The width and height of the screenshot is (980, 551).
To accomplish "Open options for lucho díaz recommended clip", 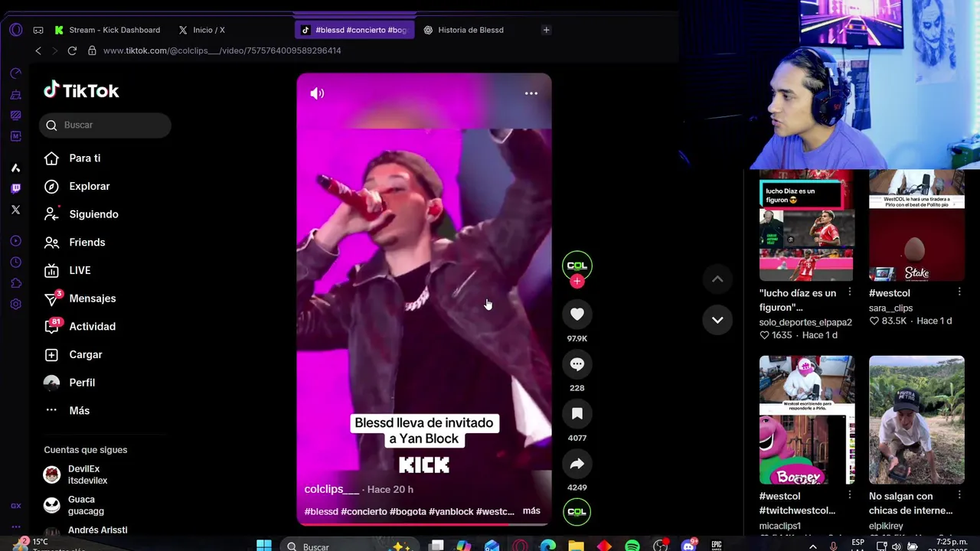I will (x=849, y=292).
